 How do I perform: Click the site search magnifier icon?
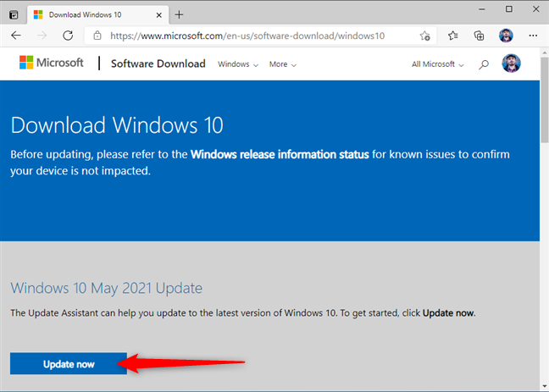[x=484, y=64]
